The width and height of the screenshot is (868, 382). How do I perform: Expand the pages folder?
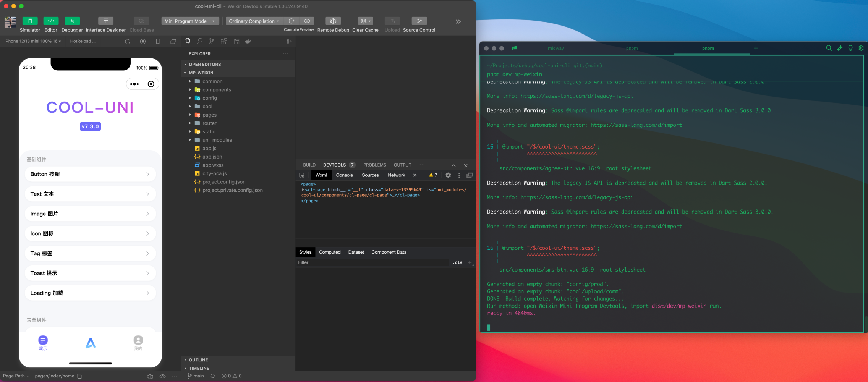point(209,115)
